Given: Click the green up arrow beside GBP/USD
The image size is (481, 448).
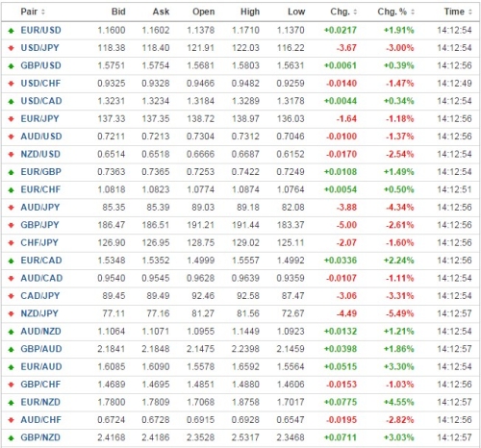Looking at the screenshot, I should (12, 66).
